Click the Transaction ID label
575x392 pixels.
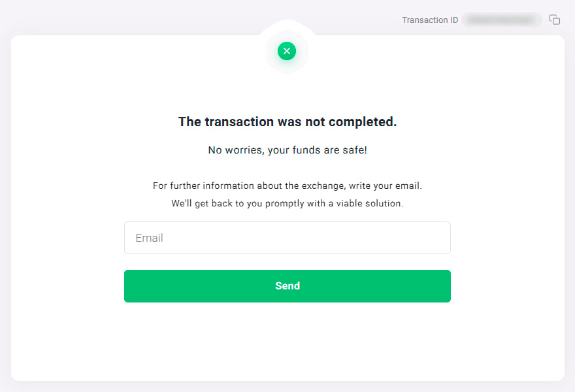430,20
